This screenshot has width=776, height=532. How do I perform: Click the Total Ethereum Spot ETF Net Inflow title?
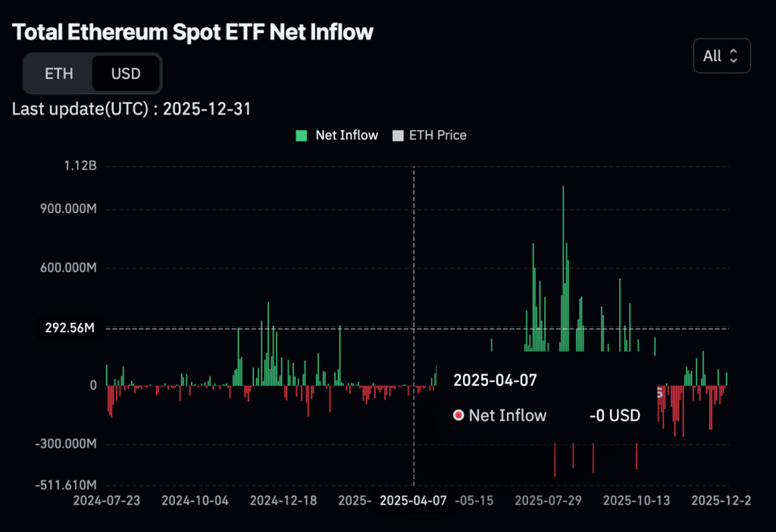192,32
